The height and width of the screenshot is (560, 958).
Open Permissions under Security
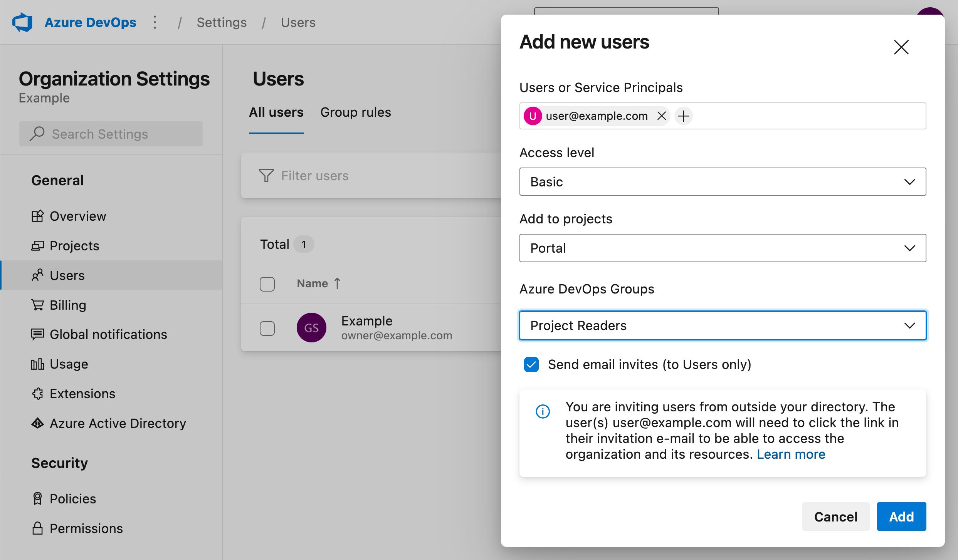click(x=111, y=528)
